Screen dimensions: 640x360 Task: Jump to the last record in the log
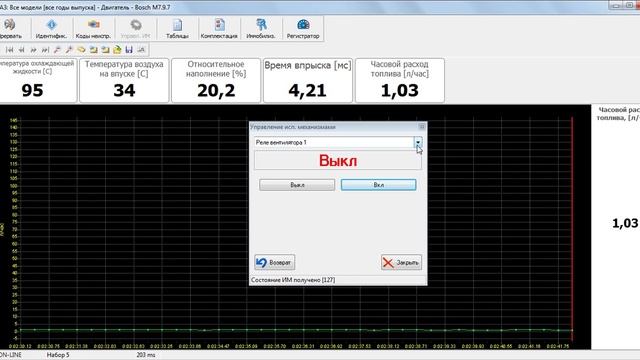point(45,50)
